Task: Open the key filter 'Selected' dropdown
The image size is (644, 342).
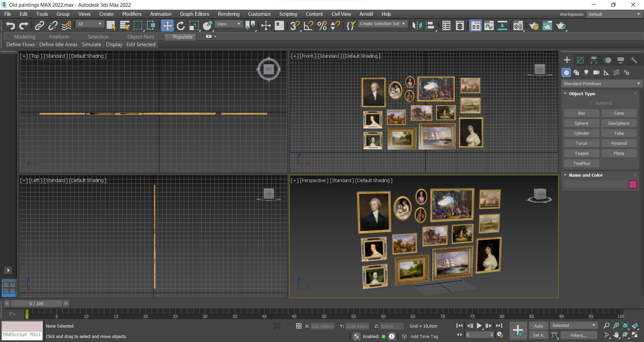Action: [574, 326]
